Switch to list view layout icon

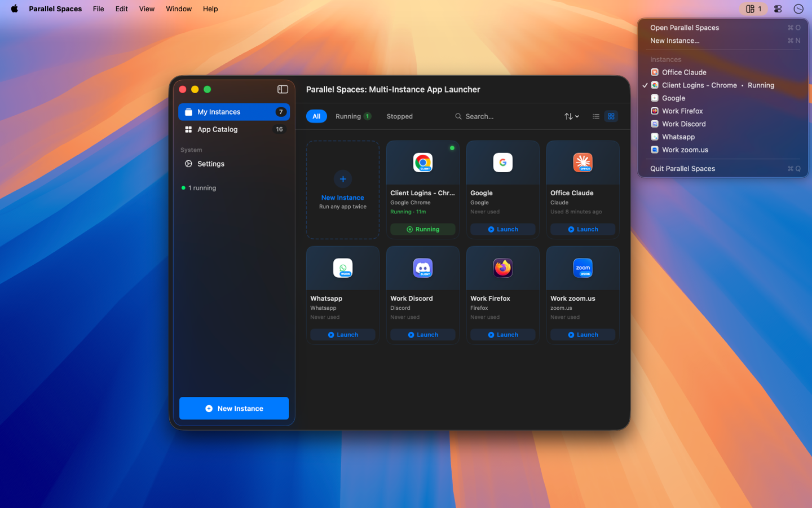coord(596,116)
